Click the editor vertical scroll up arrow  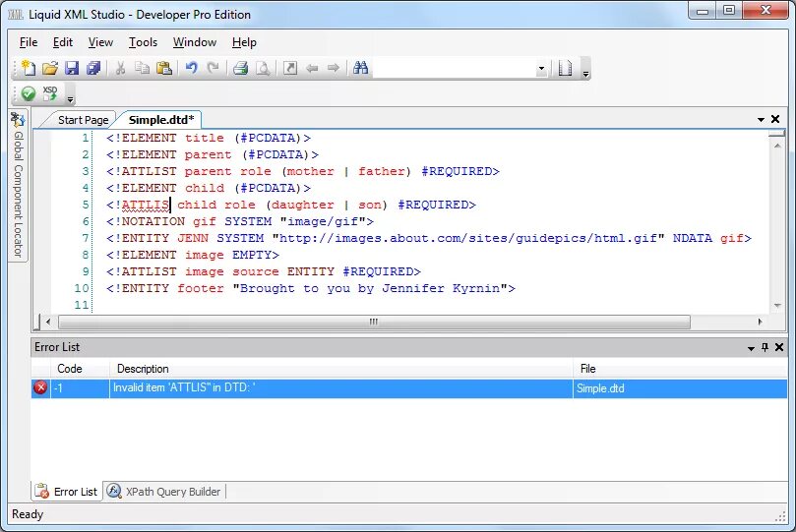click(777, 146)
